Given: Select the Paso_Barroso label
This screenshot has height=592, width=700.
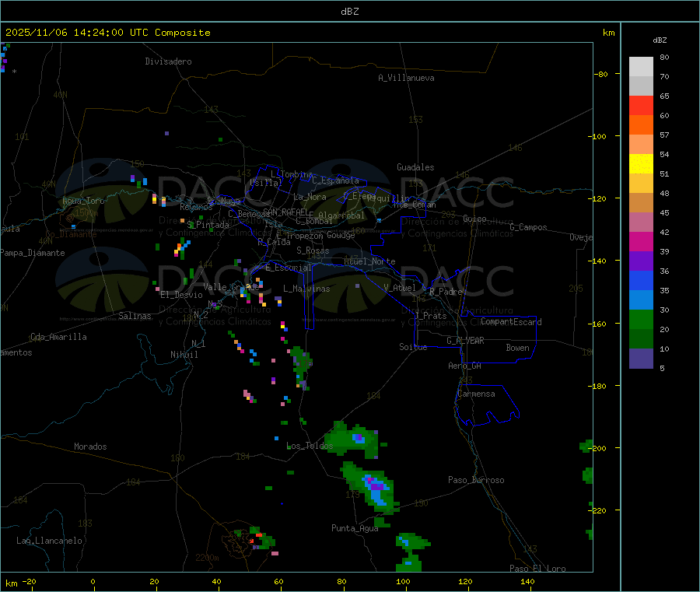Looking at the screenshot, I should pyautogui.click(x=476, y=480).
